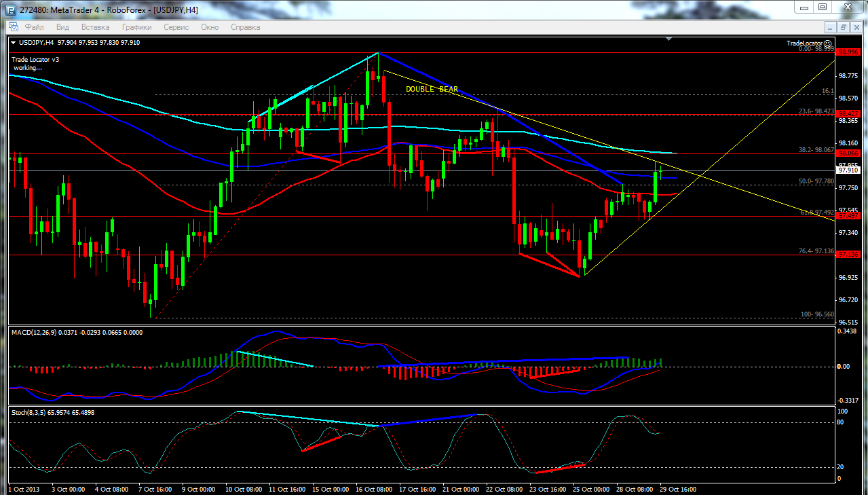Open the Файл menu
This screenshot has height=495, width=868.
pos(35,27)
